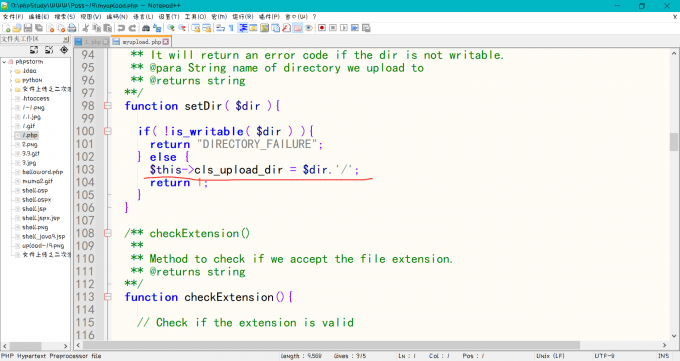Viewport: 680px width, 361px height.
Task: Click the workspace panel collapse-all icon
Action: [49, 50]
